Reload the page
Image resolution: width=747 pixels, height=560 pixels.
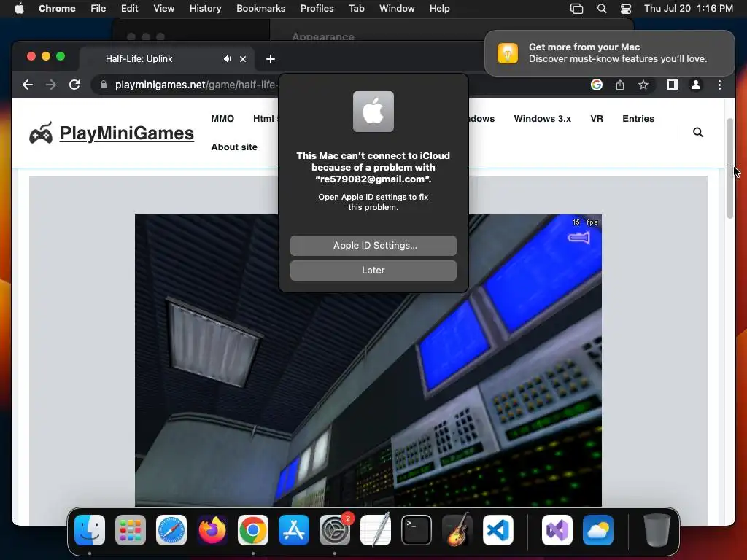pos(74,85)
